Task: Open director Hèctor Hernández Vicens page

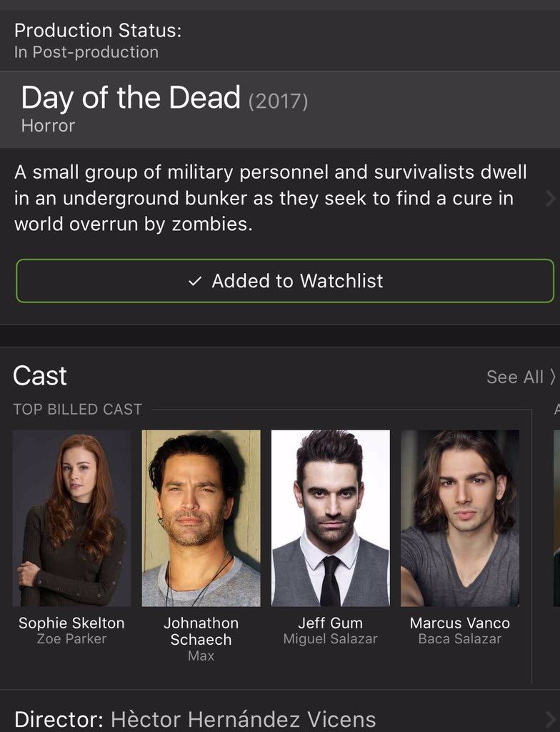Action: tap(243, 719)
